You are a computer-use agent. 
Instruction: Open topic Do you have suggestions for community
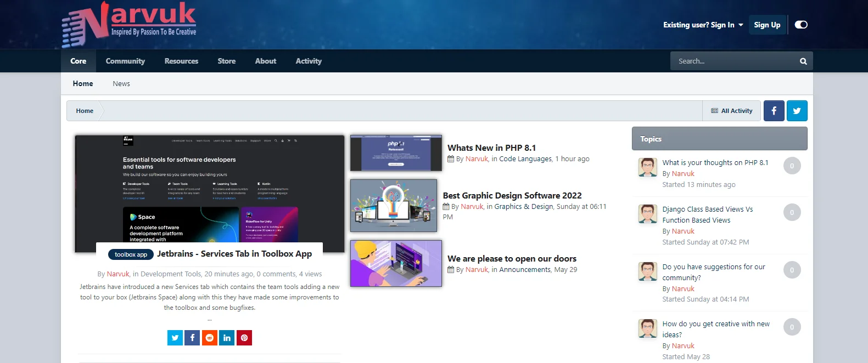tap(714, 273)
